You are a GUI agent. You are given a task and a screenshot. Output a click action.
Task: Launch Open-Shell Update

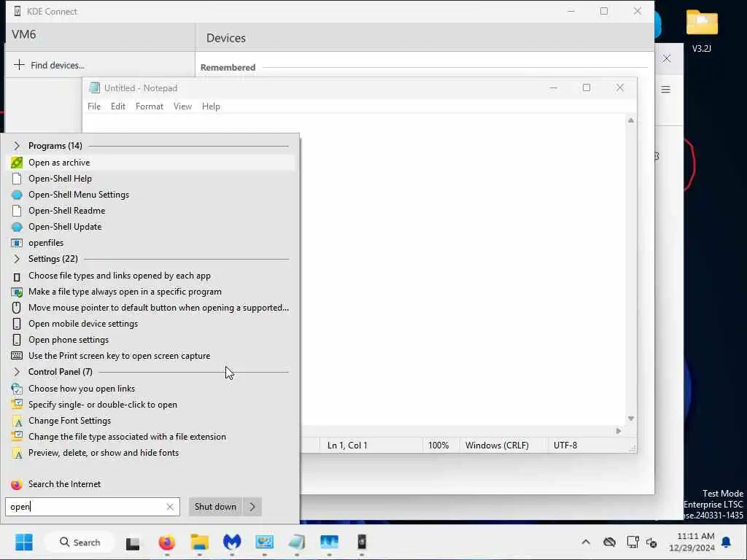[x=152, y=227]
